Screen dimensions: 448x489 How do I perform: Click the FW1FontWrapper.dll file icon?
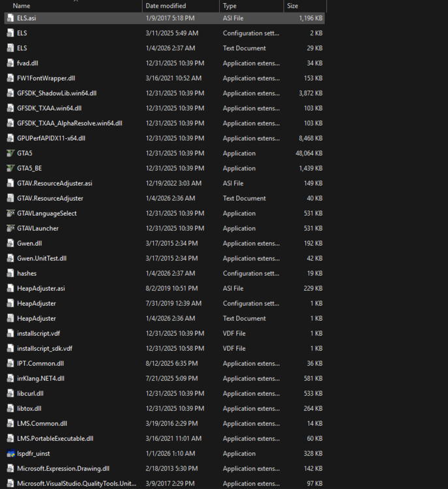pyautogui.click(x=10, y=78)
